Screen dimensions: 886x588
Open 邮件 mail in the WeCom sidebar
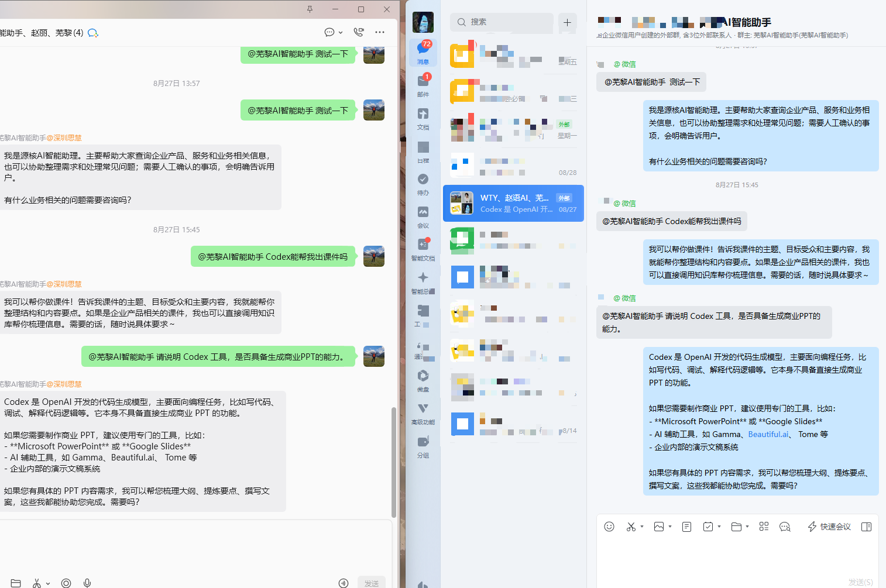[423, 85]
